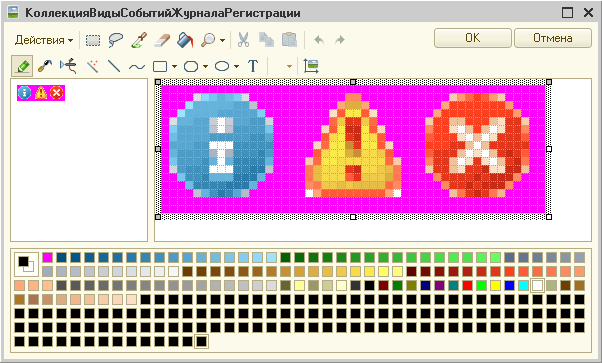Expand the Rectangle tool dropdown arrow
This screenshot has width=602, height=363.
175,66
